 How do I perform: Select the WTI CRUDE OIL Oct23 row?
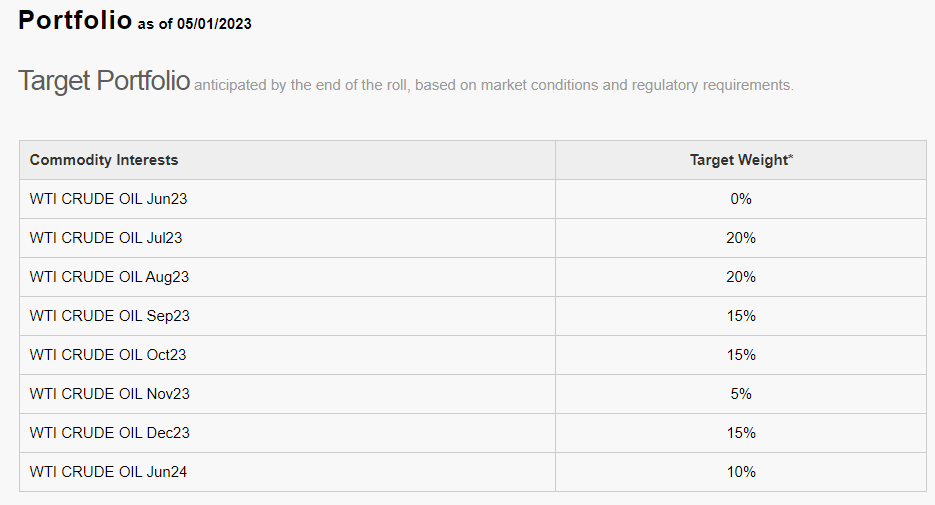tap(473, 355)
